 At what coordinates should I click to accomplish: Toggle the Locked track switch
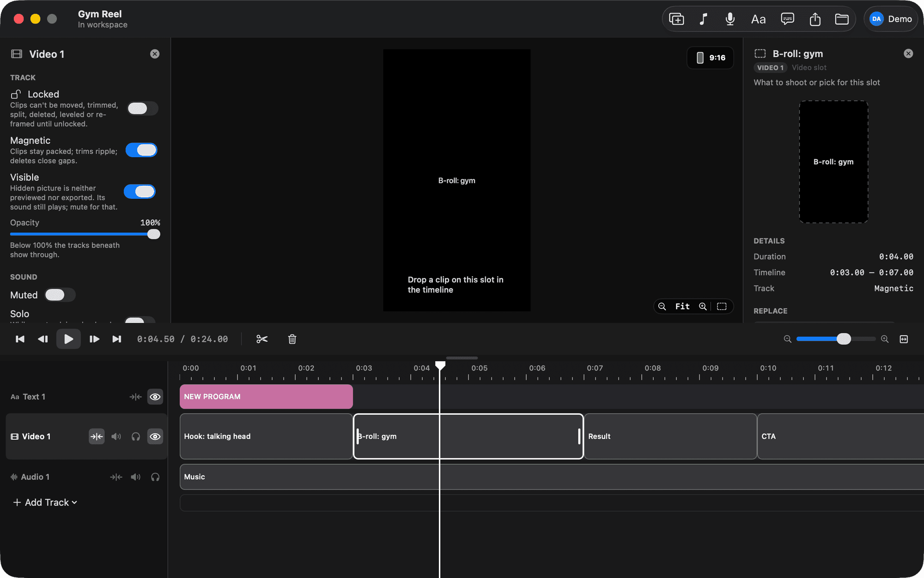click(142, 108)
